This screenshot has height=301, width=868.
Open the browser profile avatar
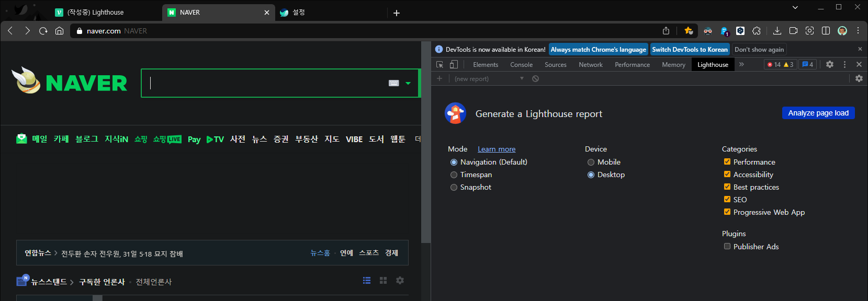point(842,31)
